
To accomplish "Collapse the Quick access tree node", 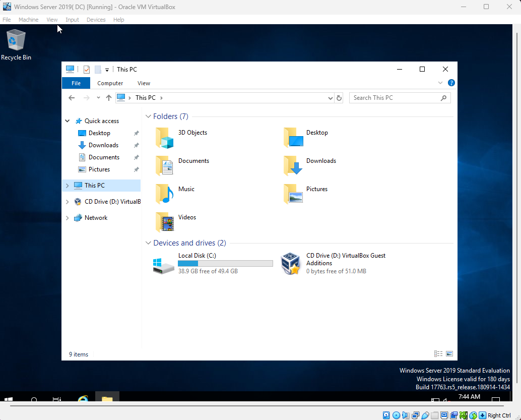I will point(67,121).
